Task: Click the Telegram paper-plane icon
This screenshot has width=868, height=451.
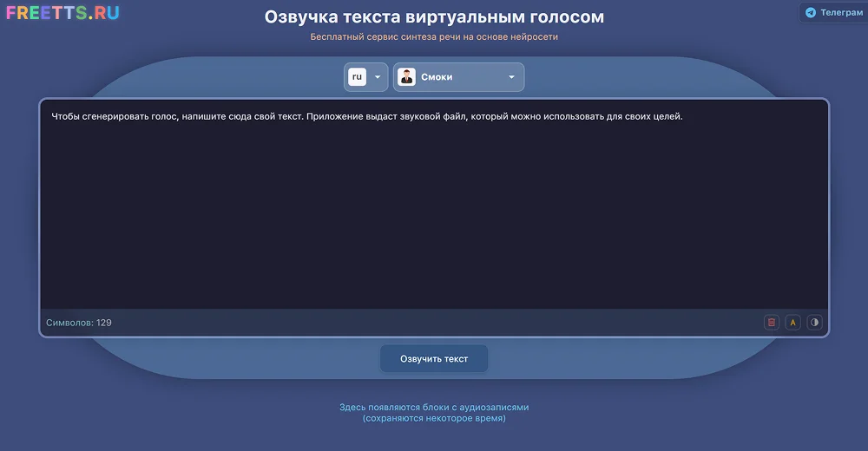Action: pyautogui.click(x=811, y=12)
